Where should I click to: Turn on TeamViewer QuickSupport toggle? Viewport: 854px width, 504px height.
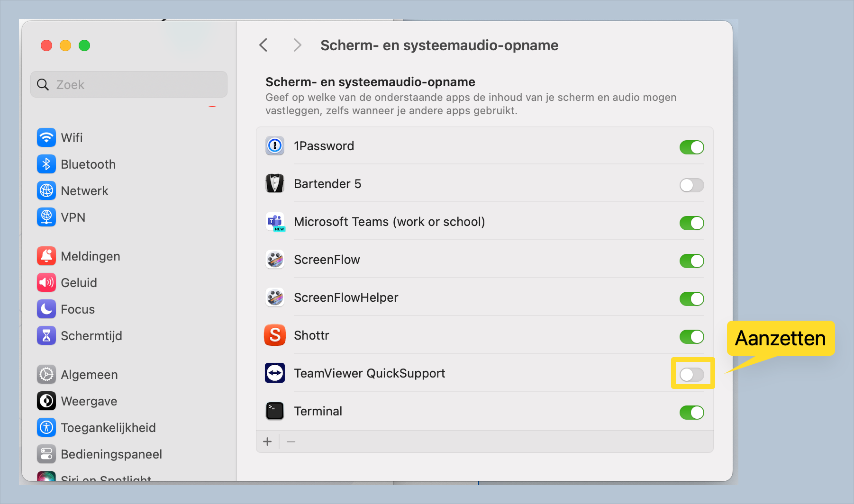[x=691, y=375]
